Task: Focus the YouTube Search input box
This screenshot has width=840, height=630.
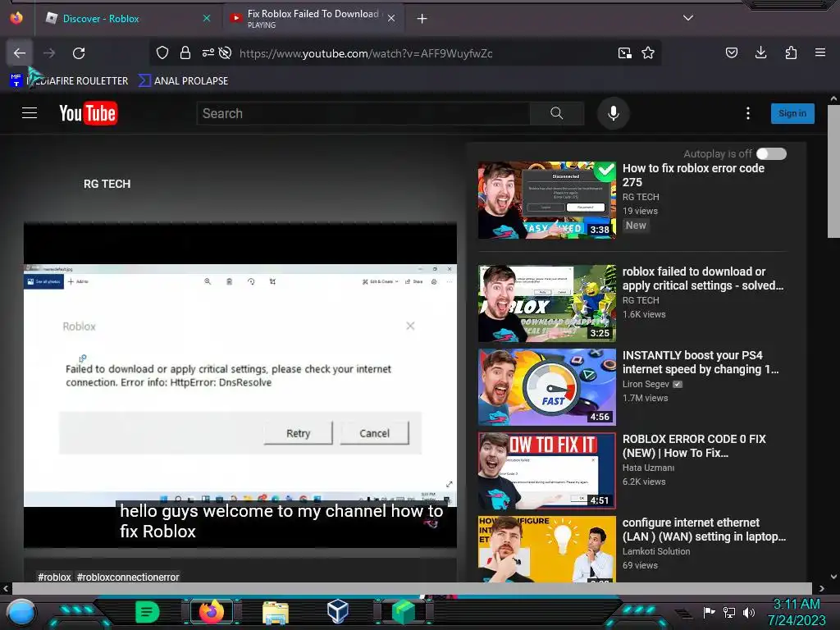Action: tap(363, 113)
